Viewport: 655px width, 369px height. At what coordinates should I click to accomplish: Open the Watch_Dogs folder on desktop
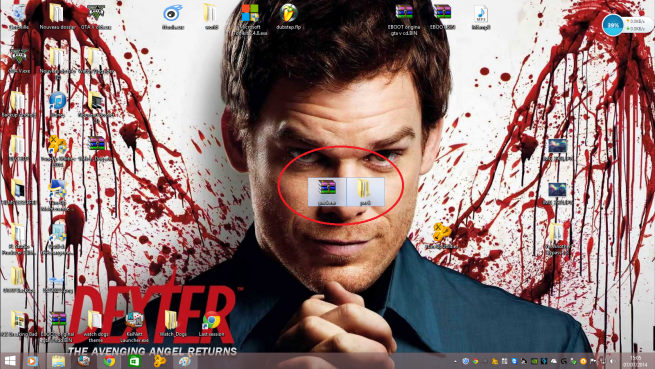[173, 324]
